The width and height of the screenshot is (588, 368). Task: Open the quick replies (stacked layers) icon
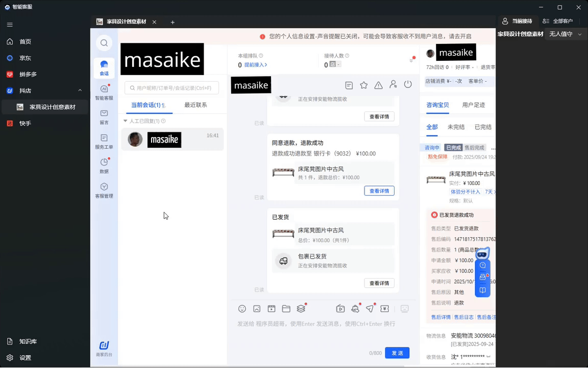pos(301,309)
